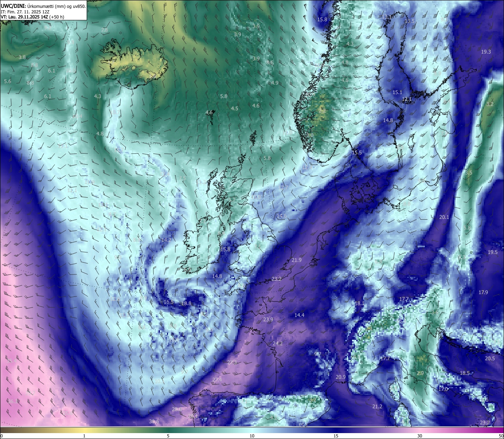Click the 18.8 value south of Ireland
This screenshot has width=504, height=439.
click(186, 303)
